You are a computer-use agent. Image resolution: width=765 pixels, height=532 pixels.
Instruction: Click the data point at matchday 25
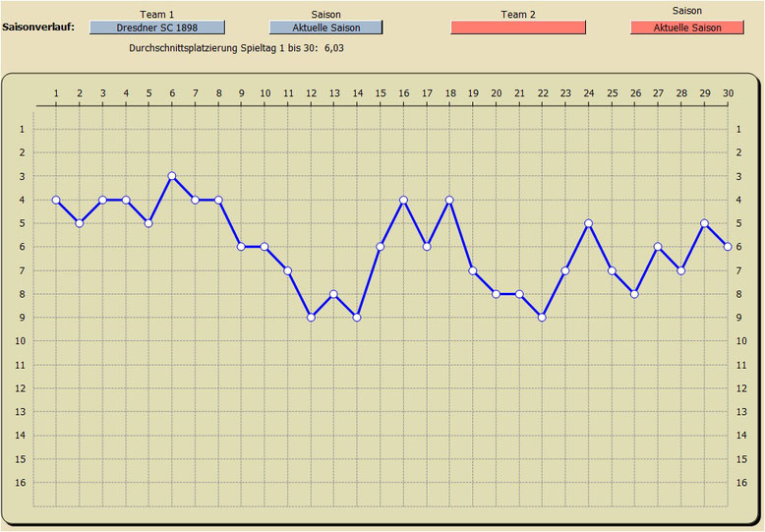click(612, 270)
